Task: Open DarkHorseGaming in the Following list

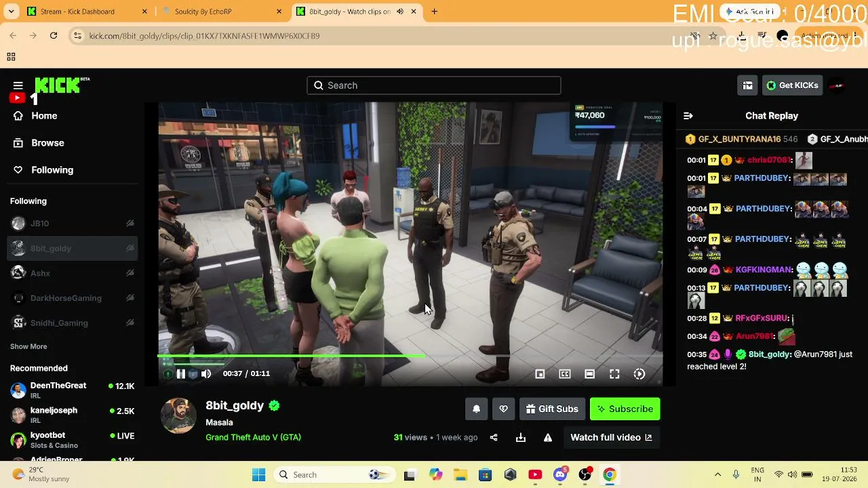Action: pyautogui.click(x=73, y=298)
